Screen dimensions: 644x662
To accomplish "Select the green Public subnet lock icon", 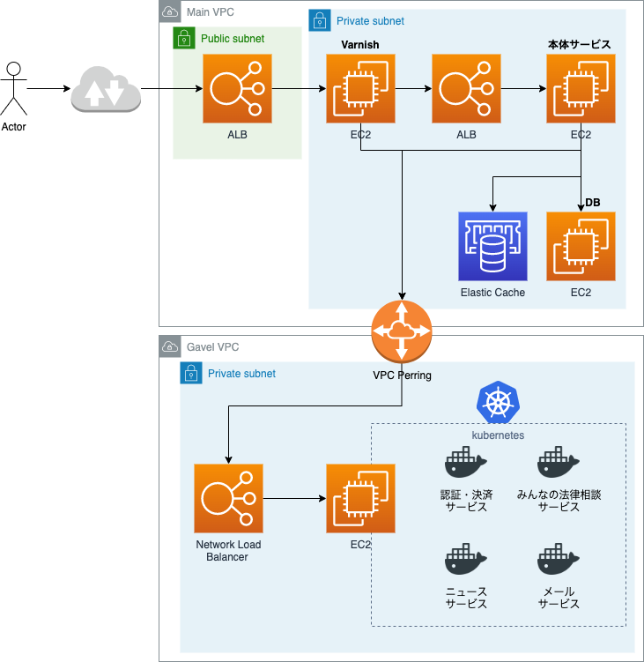I will click(184, 38).
